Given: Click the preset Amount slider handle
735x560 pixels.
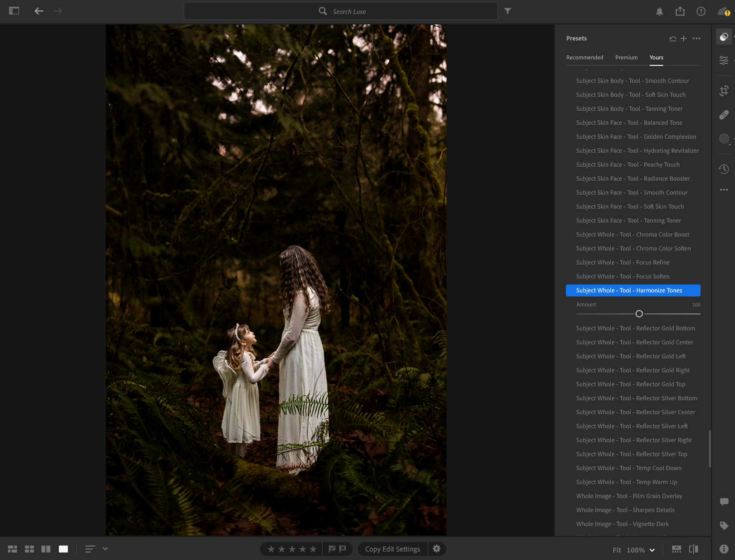Looking at the screenshot, I should point(639,314).
